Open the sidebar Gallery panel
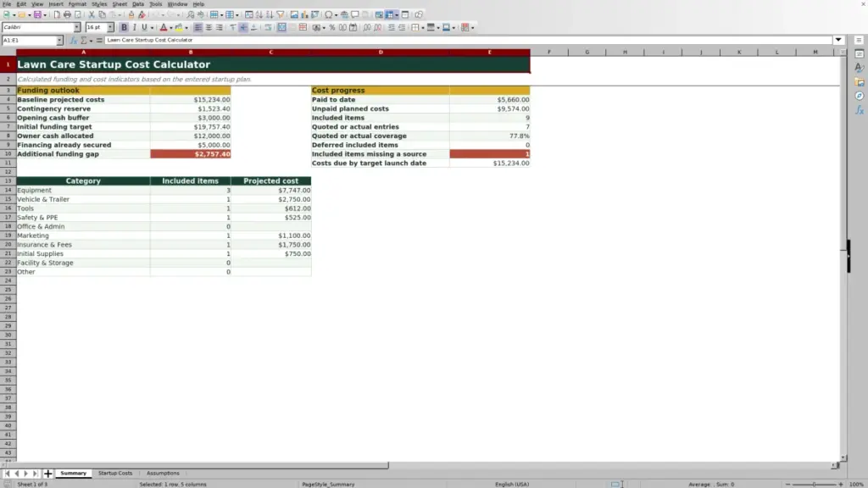The image size is (868, 488). coord(860,82)
